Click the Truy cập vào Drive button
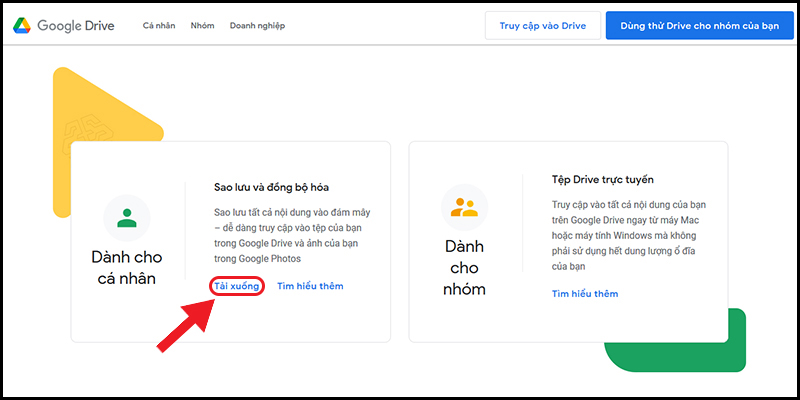Viewport: 800px width, 400px height. point(543,26)
